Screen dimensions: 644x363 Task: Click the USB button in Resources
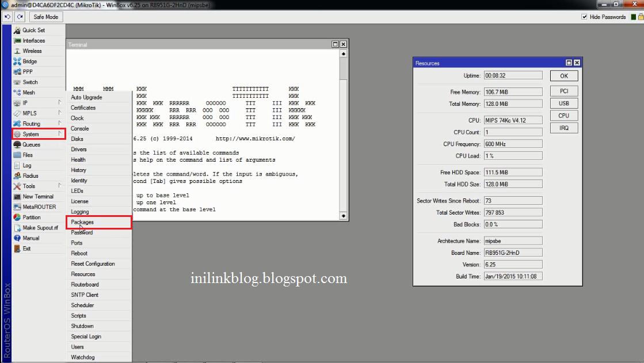point(564,104)
